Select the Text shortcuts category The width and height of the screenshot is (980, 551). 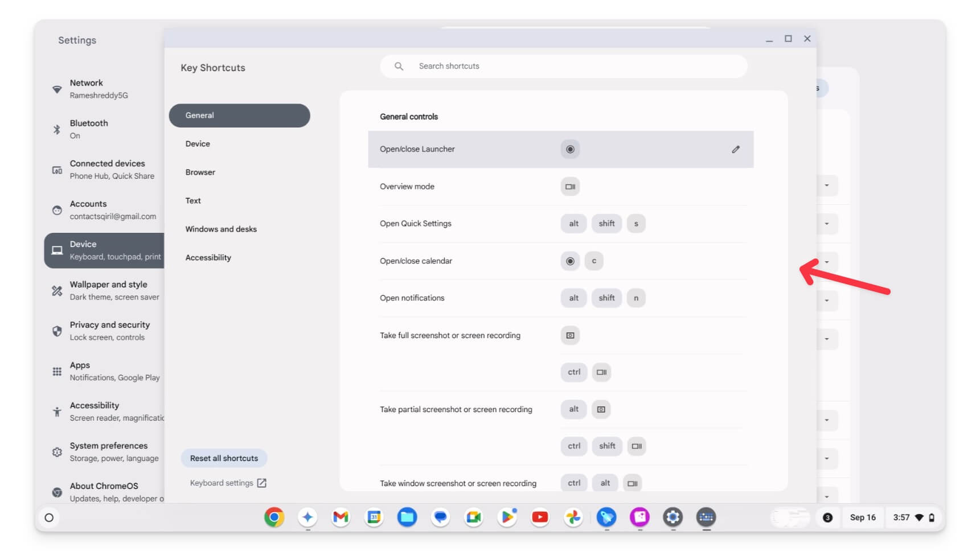click(239, 200)
